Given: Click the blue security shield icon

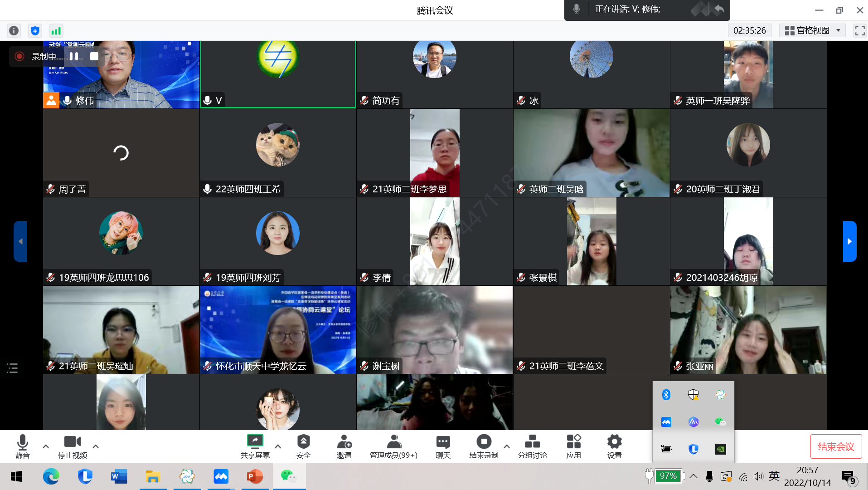Looking at the screenshot, I should [35, 30].
